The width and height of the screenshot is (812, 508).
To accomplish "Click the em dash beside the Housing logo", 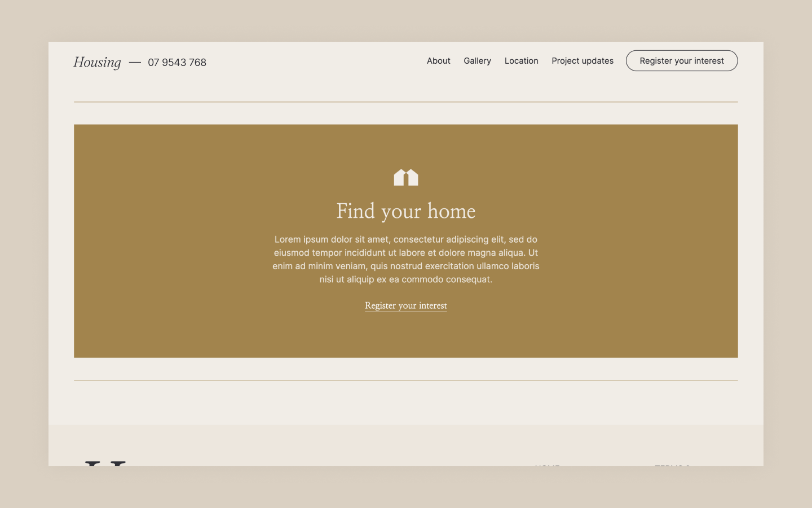I will click(134, 62).
